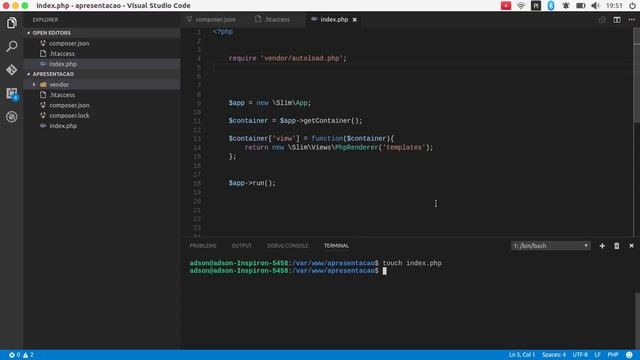Expand the vendor folder in explorer
This screenshot has height=360, width=640.
pos(102,84)
